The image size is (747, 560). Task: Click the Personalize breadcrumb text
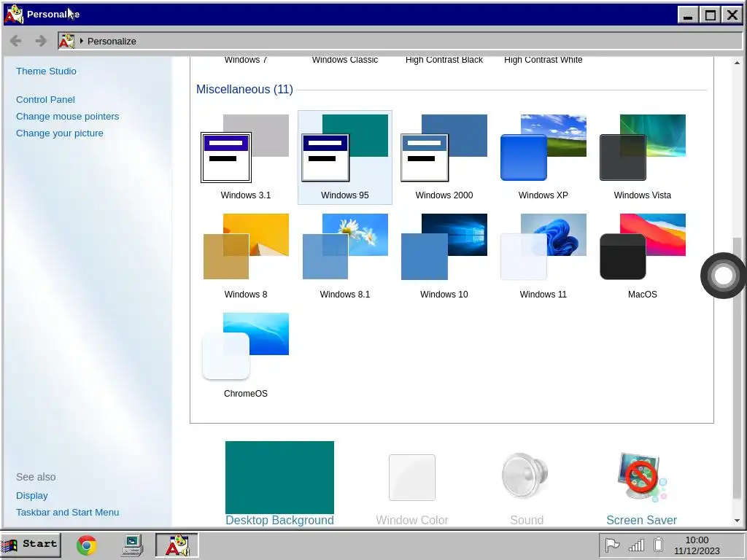(112, 42)
